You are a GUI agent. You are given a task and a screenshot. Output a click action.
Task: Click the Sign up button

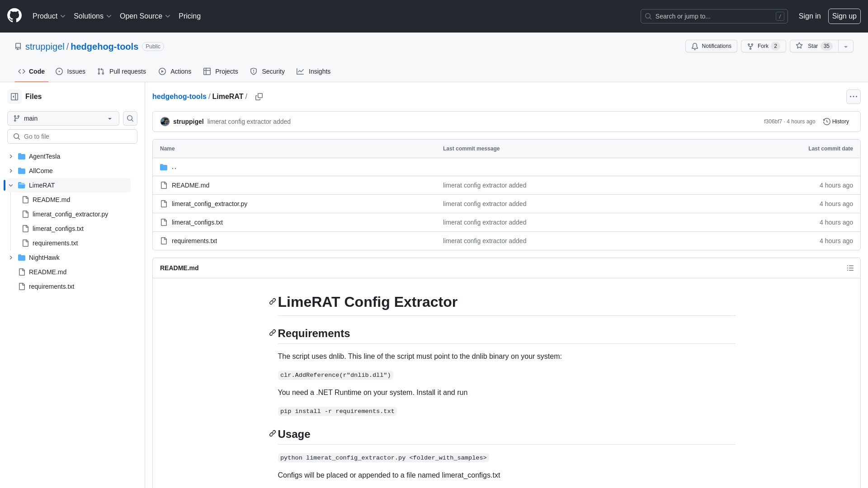(844, 16)
